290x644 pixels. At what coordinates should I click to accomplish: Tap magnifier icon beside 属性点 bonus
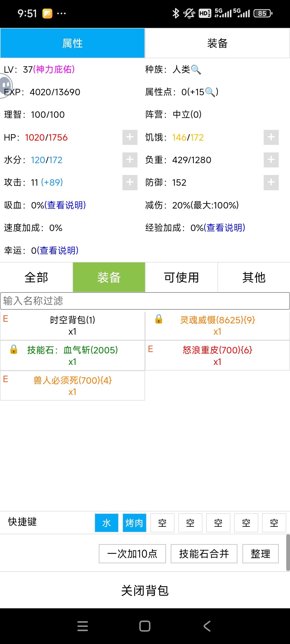[210, 92]
